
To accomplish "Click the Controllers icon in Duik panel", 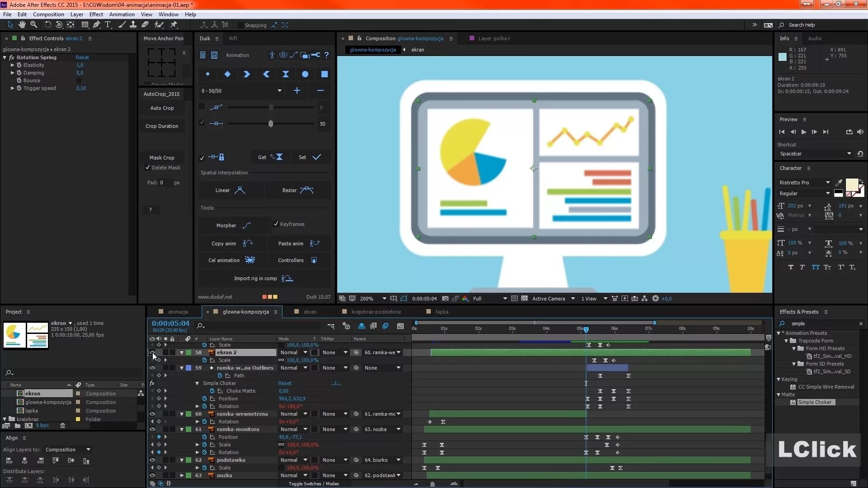I will pyautogui.click(x=315, y=260).
